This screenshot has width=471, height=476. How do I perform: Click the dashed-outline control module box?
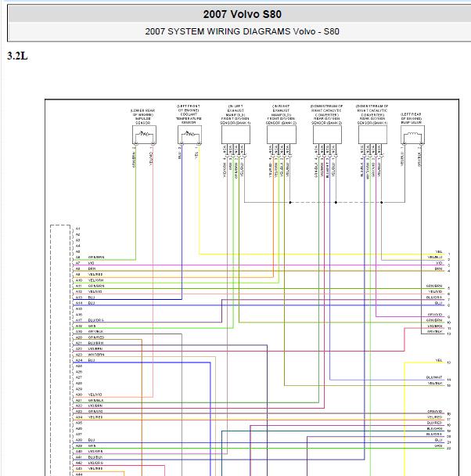[x=60, y=350]
